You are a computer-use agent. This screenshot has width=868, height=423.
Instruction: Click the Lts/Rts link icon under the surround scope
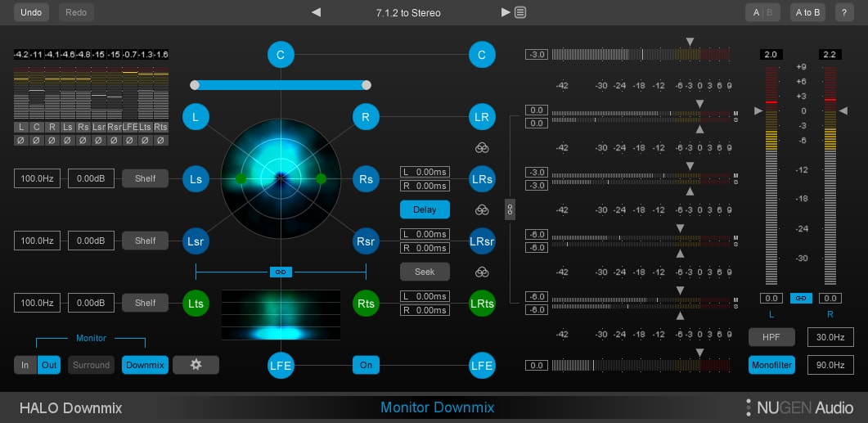281,272
